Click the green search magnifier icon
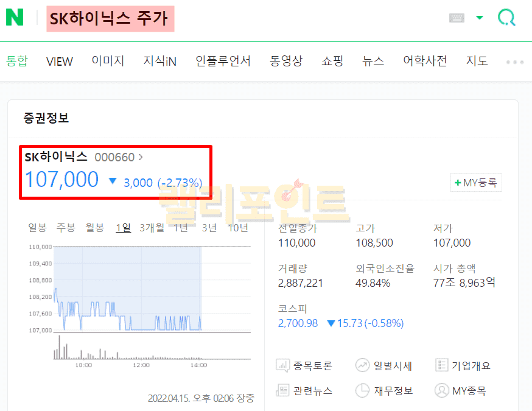 (506, 18)
